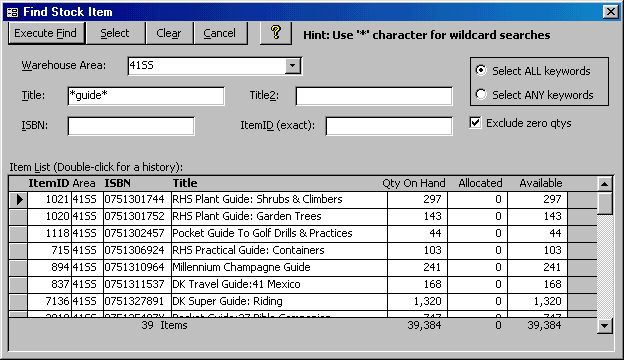Close the Find Stock Item window

[x=610, y=12]
